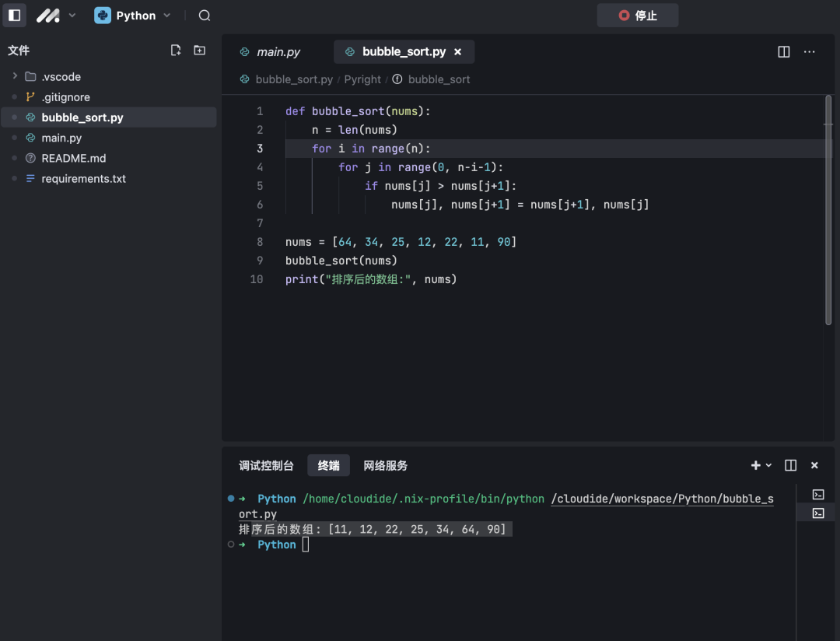840x641 pixels.
Task: Select the .vscode folder icon
Action: (x=30, y=77)
